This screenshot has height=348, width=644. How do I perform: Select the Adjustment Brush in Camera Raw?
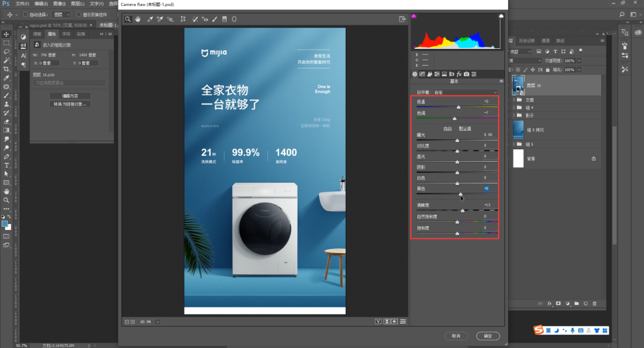[215, 19]
